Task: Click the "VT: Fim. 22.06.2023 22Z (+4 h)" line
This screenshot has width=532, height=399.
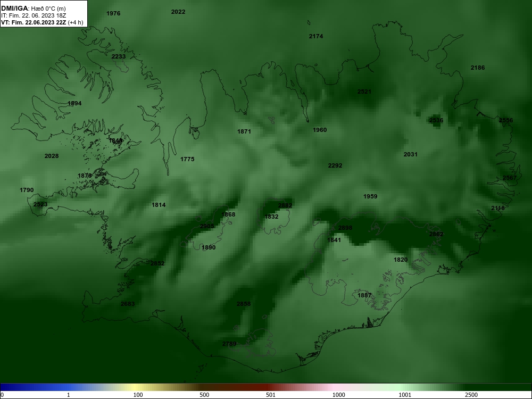Action: tap(42, 22)
